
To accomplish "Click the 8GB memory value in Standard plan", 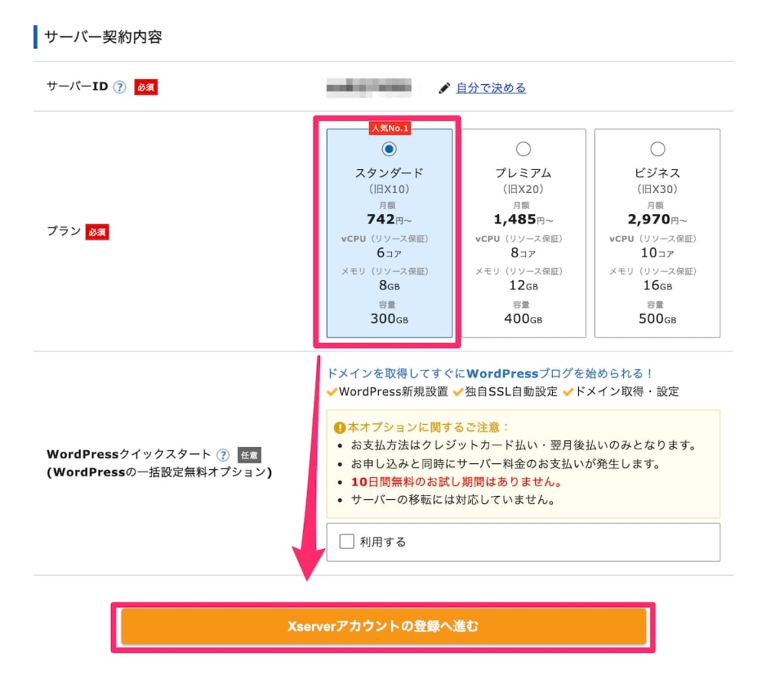I will pos(389,286).
